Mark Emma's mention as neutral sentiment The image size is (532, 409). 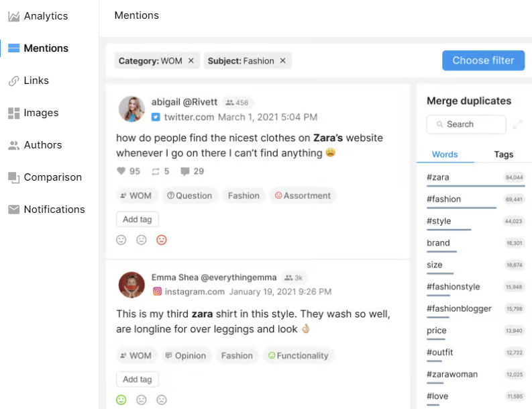(141, 400)
